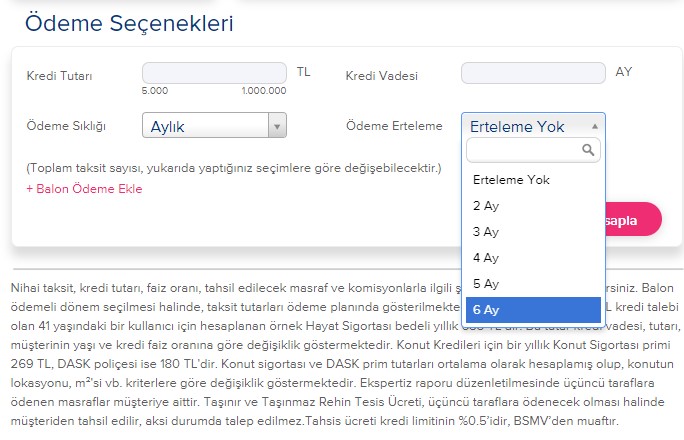Choose the 2 Ay deferral option
Image resolution: width=684 pixels, height=440 pixels.
(x=486, y=206)
